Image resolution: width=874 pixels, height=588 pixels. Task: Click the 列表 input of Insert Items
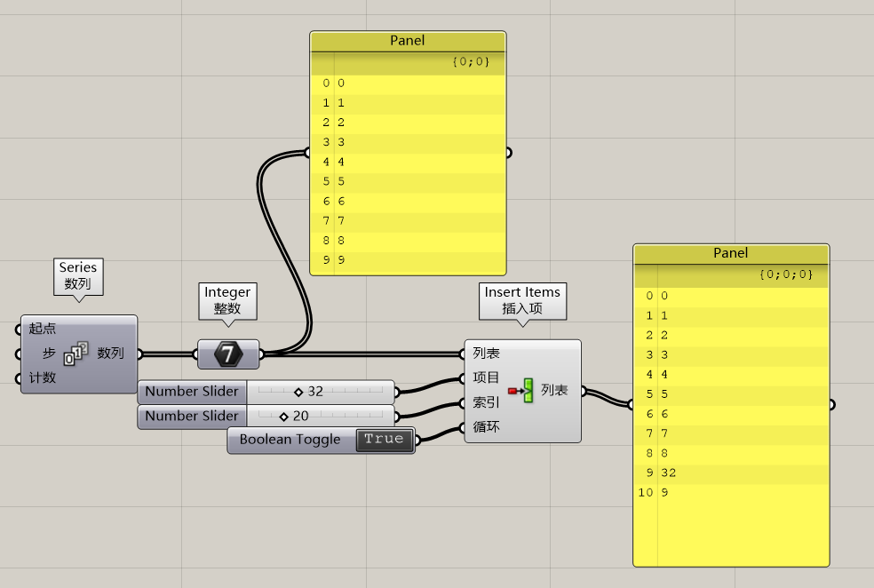pos(486,354)
